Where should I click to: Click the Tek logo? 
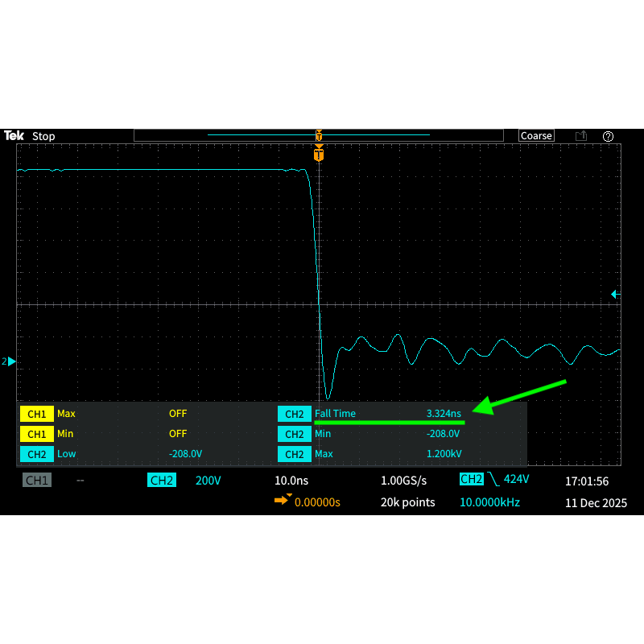14,135
